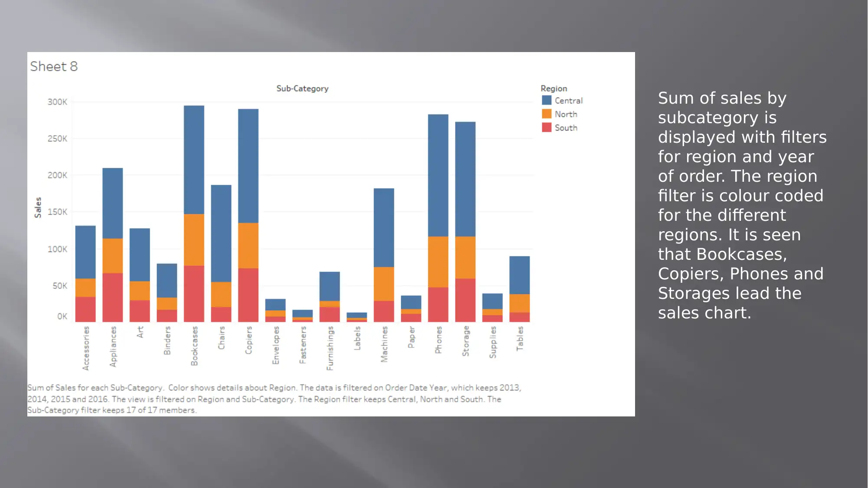Click the 'South' legend label

566,128
